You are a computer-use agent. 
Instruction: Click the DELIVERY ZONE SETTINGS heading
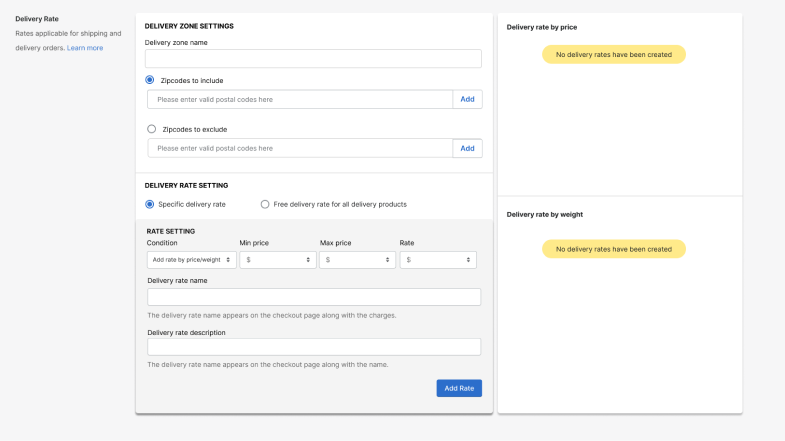[189, 26]
